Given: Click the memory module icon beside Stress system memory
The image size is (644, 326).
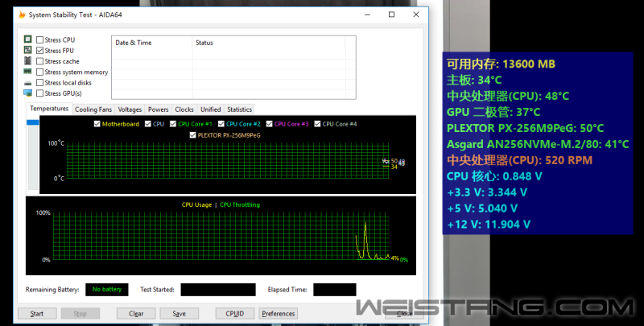Looking at the screenshot, I should (x=28, y=72).
